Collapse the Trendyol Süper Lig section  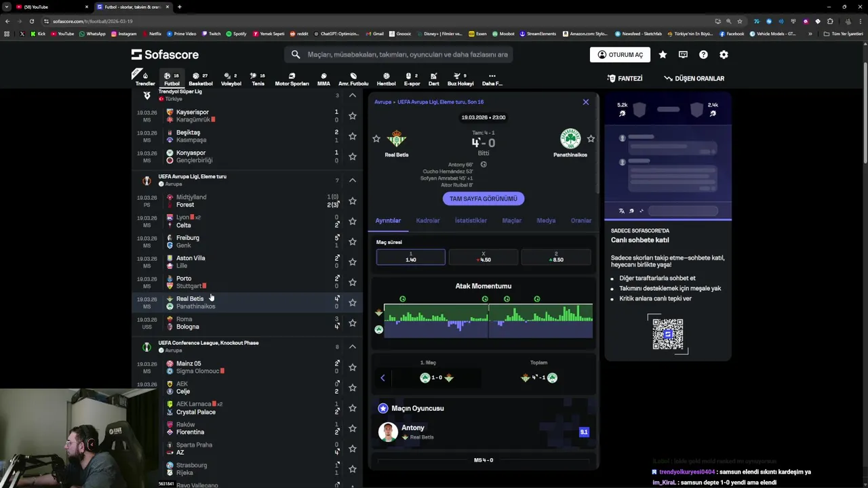(x=353, y=95)
